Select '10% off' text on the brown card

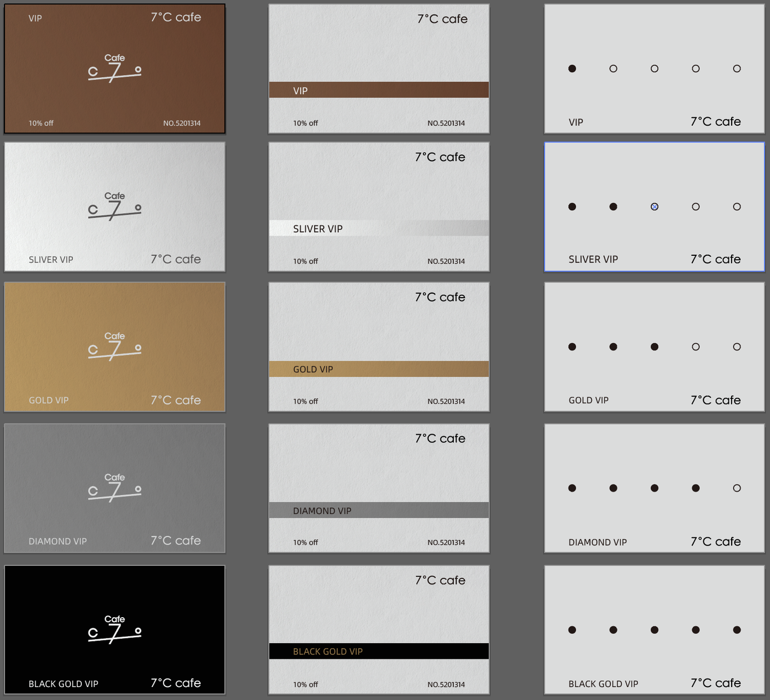point(41,123)
